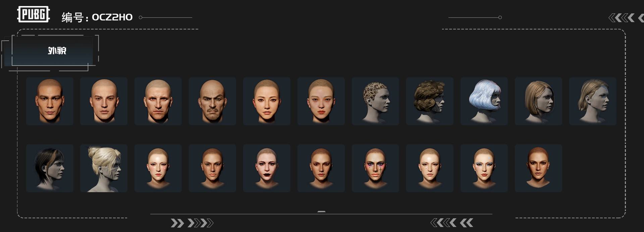Open the 外貌 appearance tab
The height and width of the screenshot is (232, 644).
tap(52, 51)
